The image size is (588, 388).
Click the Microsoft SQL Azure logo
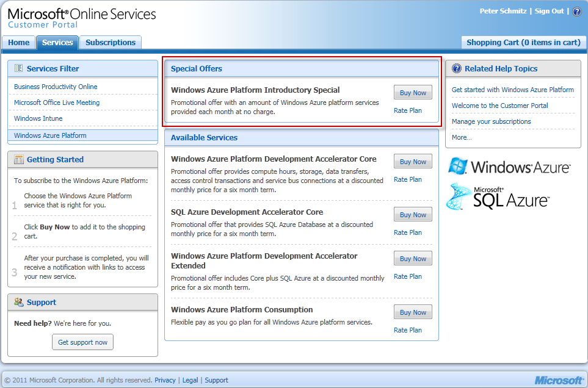(498, 196)
